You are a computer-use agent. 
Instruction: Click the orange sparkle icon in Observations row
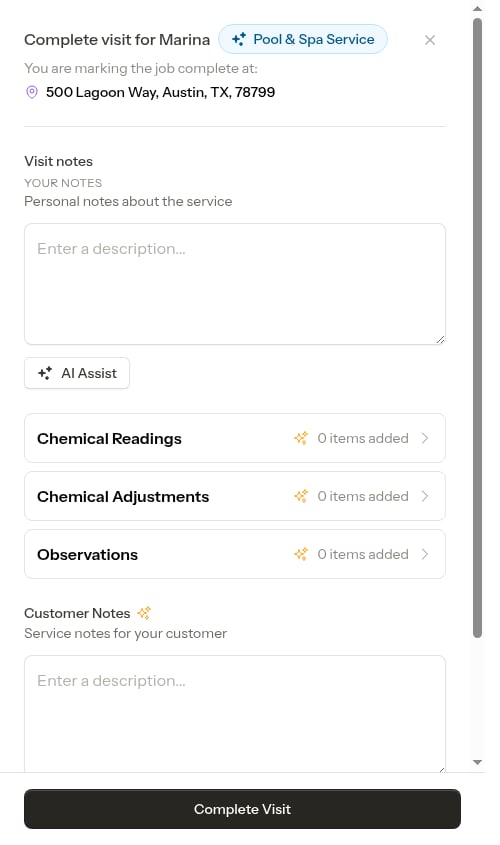click(301, 554)
